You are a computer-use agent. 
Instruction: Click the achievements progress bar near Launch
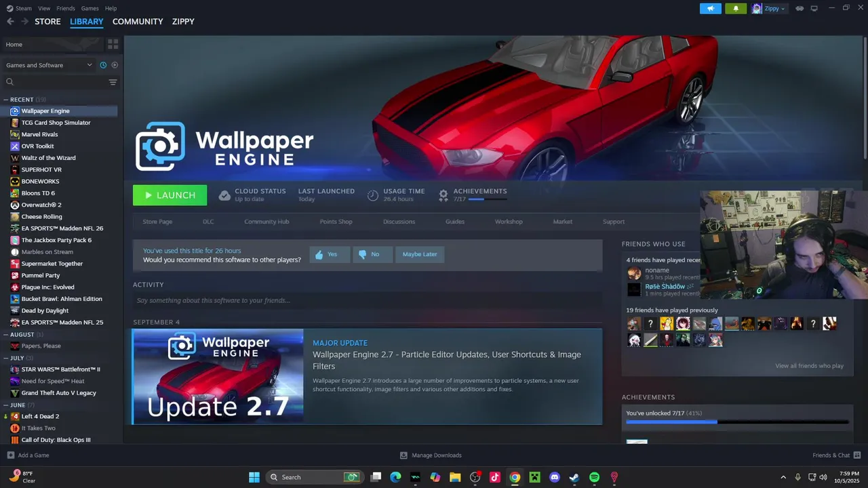[x=487, y=199]
